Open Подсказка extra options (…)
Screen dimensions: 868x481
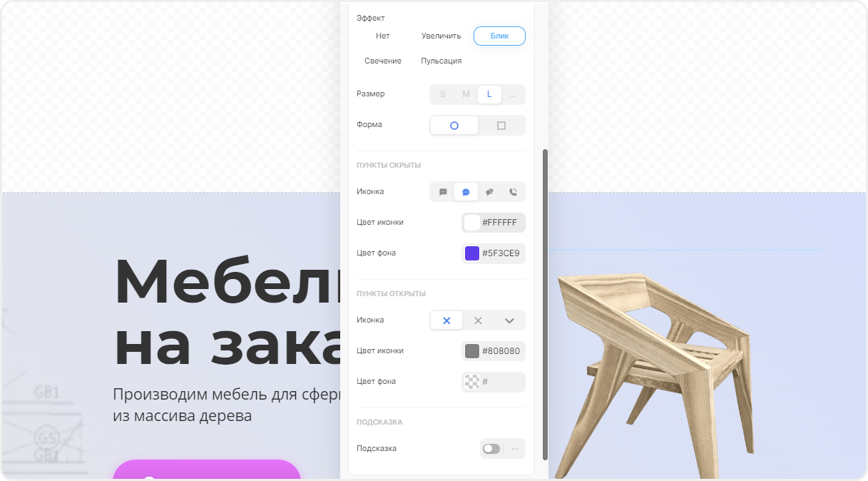coord(515,449)
